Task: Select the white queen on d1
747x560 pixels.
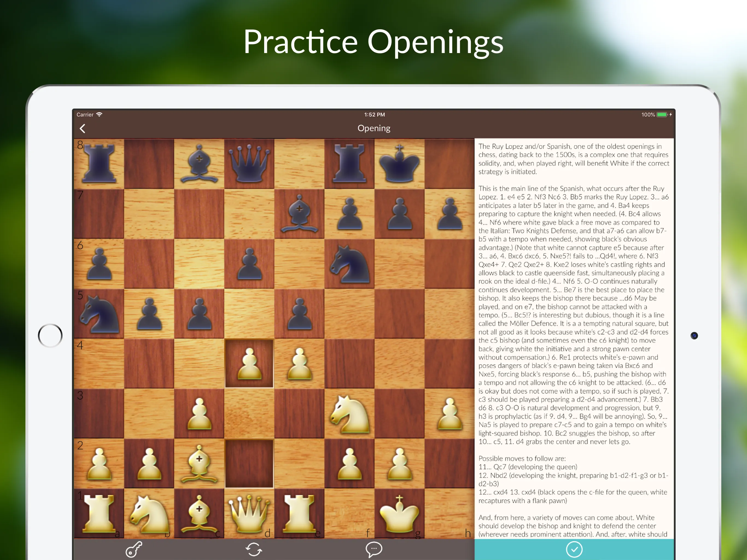Action: [x=249, y=514]
